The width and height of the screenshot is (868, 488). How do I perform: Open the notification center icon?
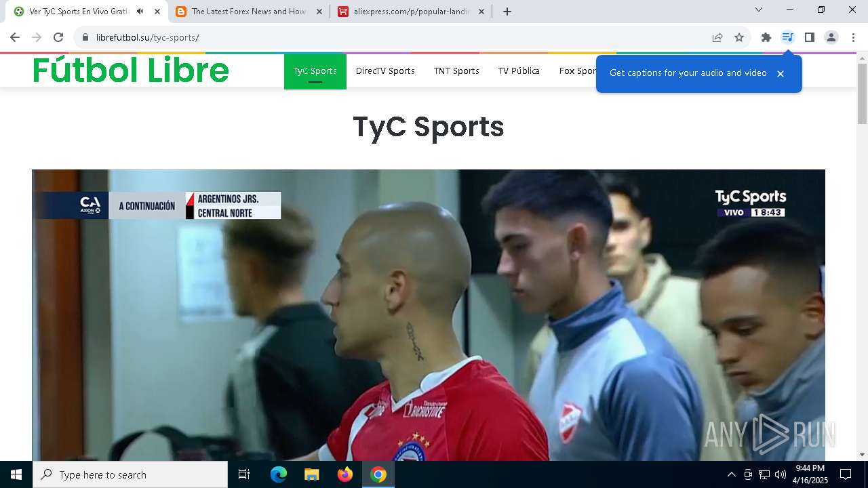846,474
